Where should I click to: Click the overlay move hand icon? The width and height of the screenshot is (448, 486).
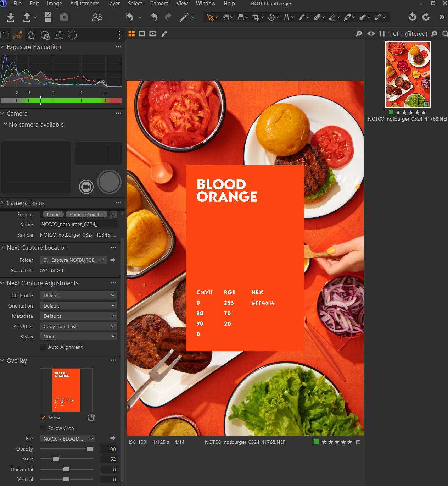pos(91,418)
